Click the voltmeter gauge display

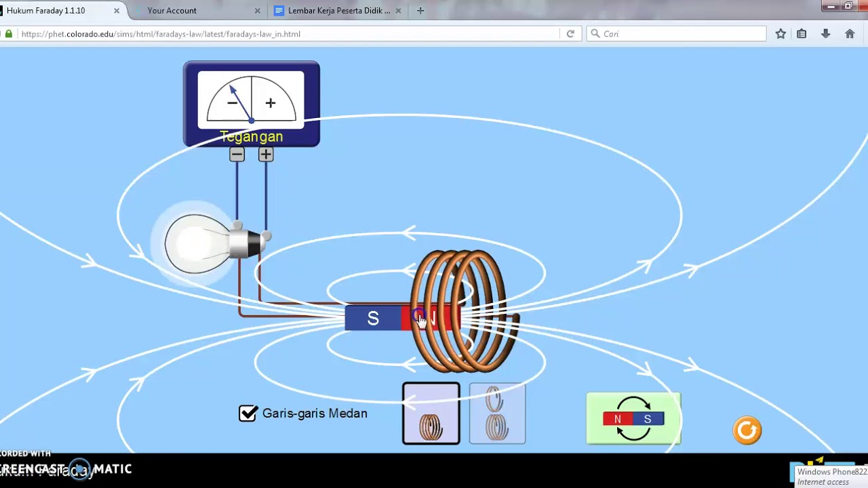coord(251,100)
